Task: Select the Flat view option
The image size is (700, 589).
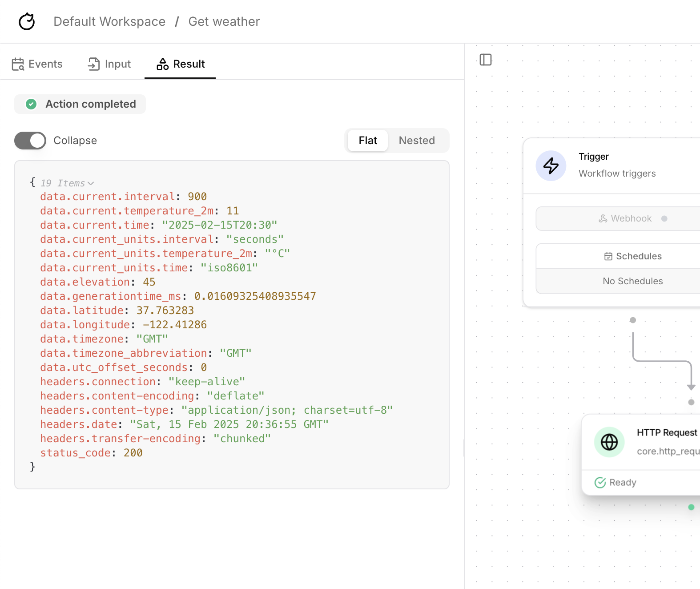Action: [368, 141]
